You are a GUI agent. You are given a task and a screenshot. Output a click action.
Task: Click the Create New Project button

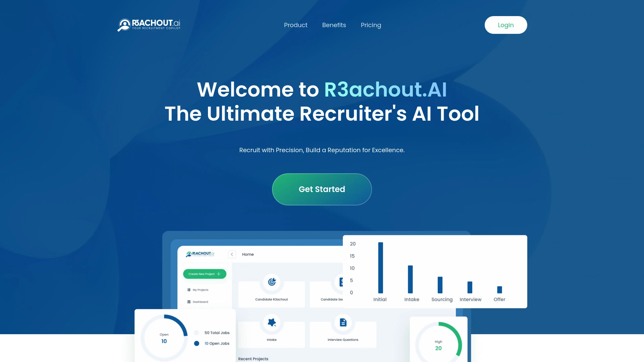(204, 274)
